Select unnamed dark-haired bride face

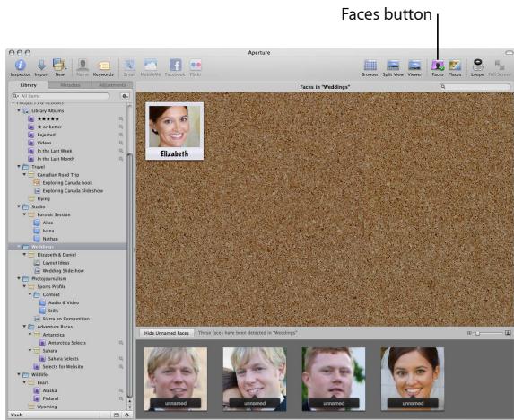click(413, 379)
